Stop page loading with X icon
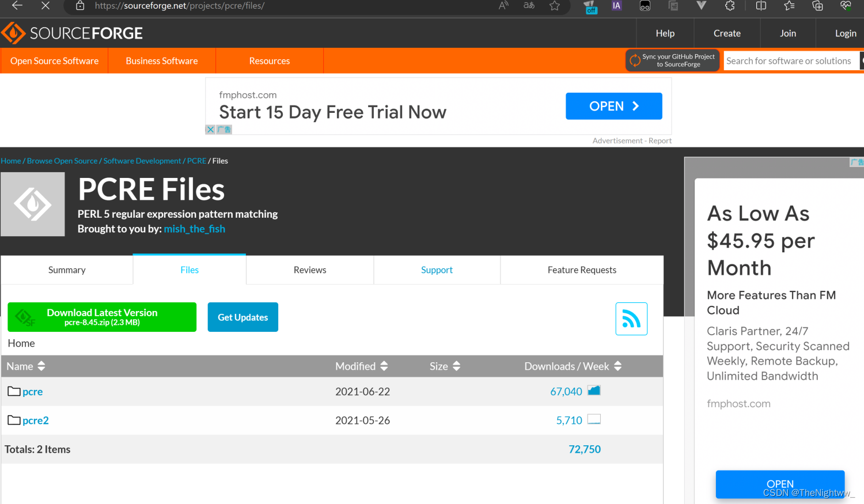864x504 pixels. pyautogui.click(x=46, y=6)
